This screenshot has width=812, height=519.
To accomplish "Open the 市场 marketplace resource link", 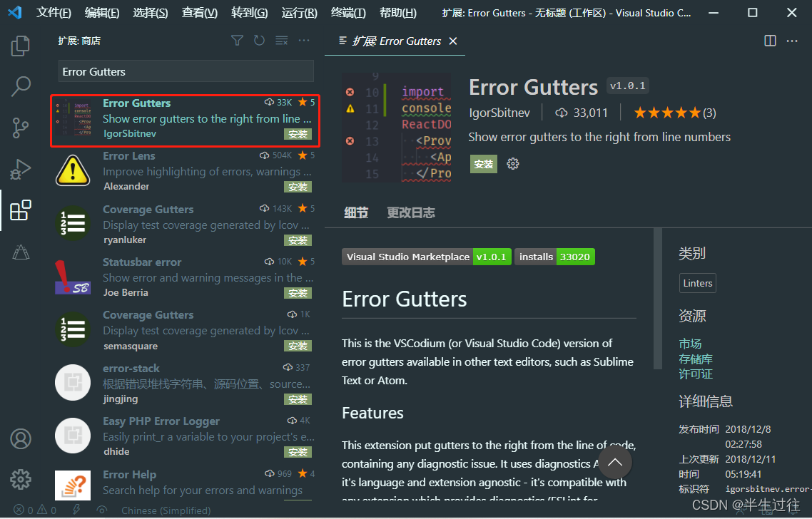I will pyautogui.click(x=690, y=344).
